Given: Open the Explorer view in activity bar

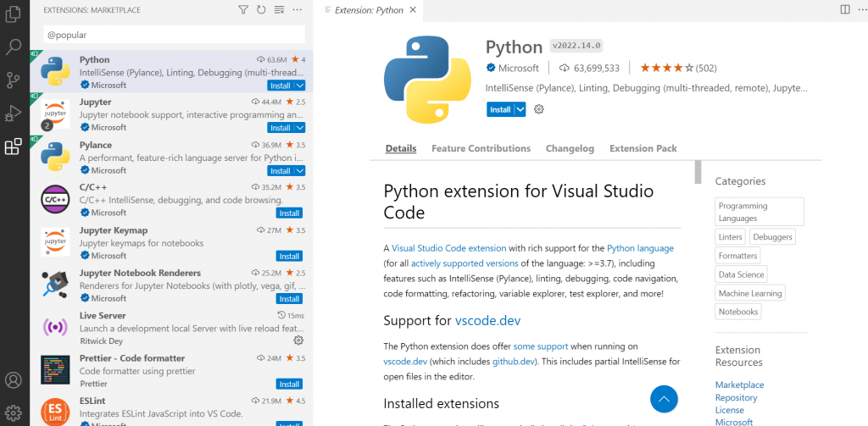Looking at the screenshot, I should coord(13,14).
